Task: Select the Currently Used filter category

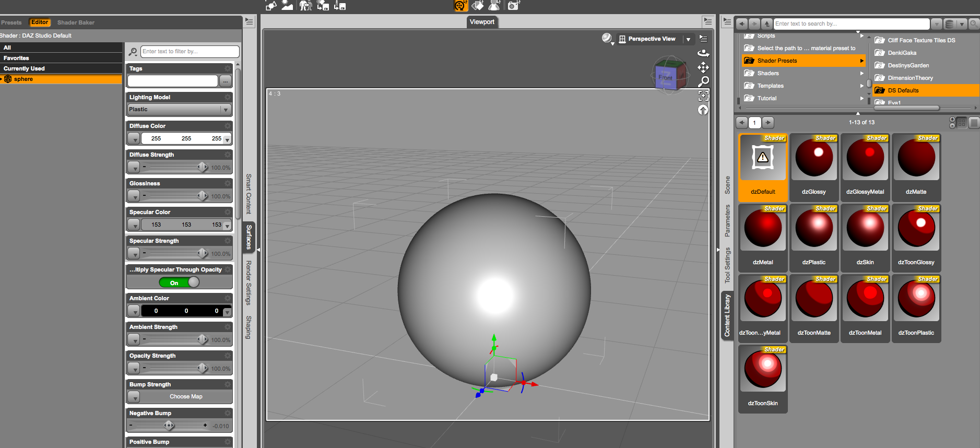Action: point(61,68)
